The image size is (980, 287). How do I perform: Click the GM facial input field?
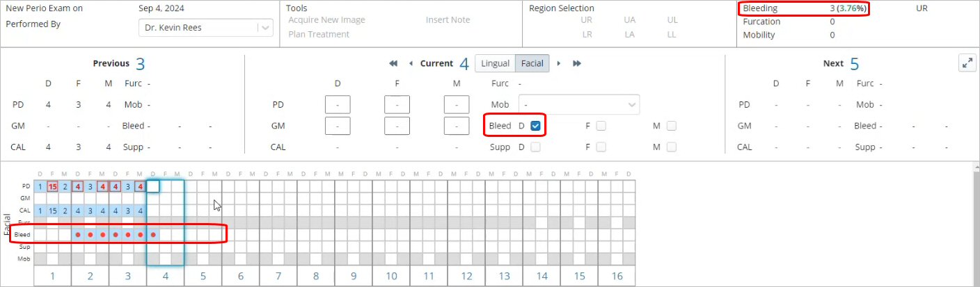[x=397, y=126]
